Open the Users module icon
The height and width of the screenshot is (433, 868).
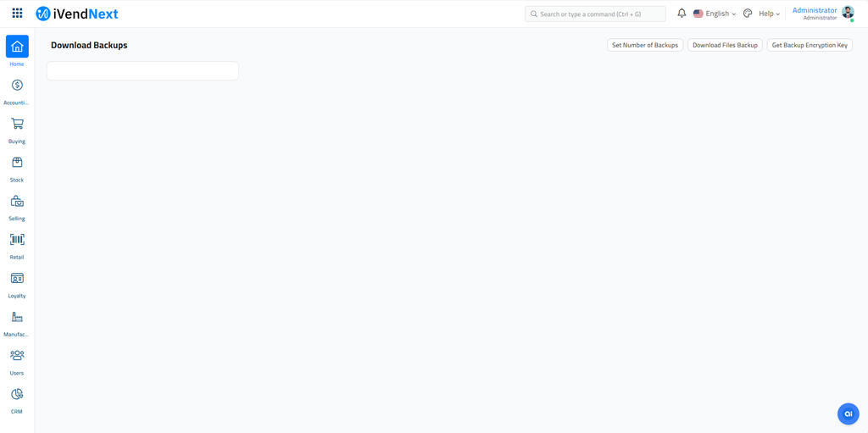pos(17,356)
